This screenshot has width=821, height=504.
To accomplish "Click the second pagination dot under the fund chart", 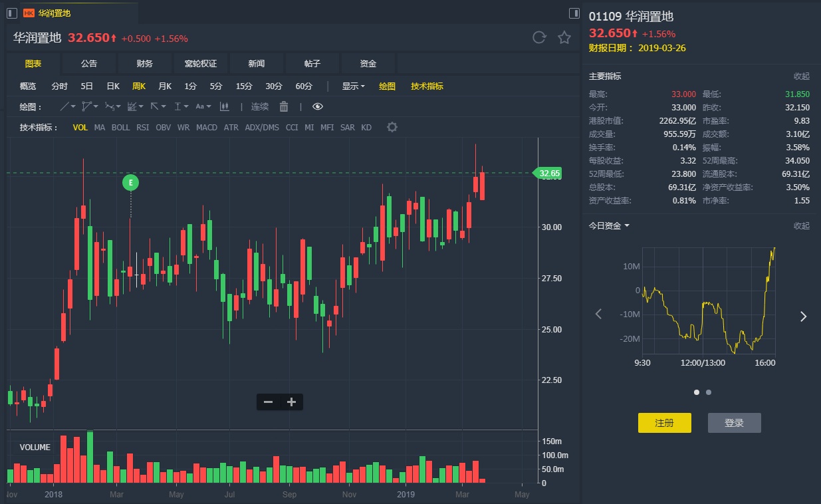I will [709, 392].
